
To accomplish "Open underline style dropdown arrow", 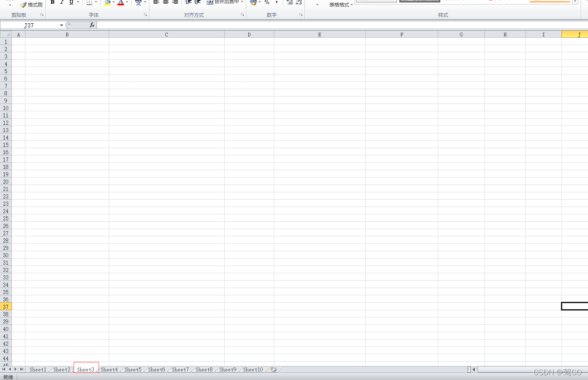I will click(78, 2).
